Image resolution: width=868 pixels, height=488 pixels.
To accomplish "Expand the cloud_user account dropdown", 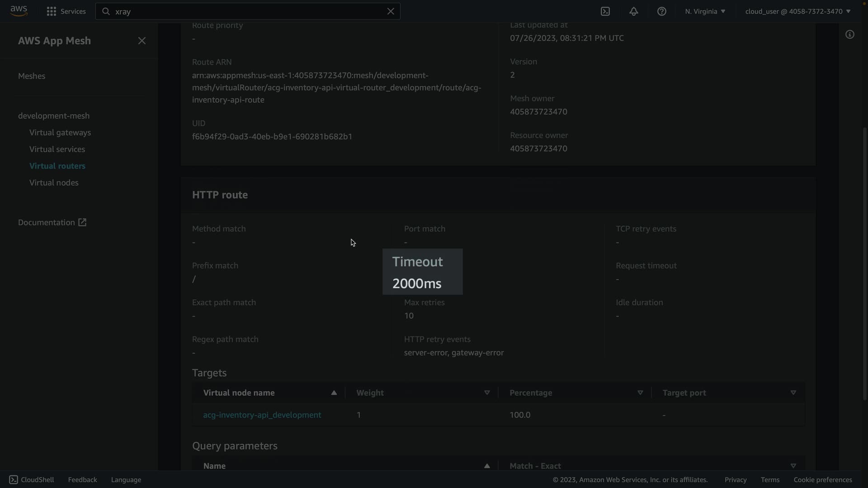I will 797,11.
